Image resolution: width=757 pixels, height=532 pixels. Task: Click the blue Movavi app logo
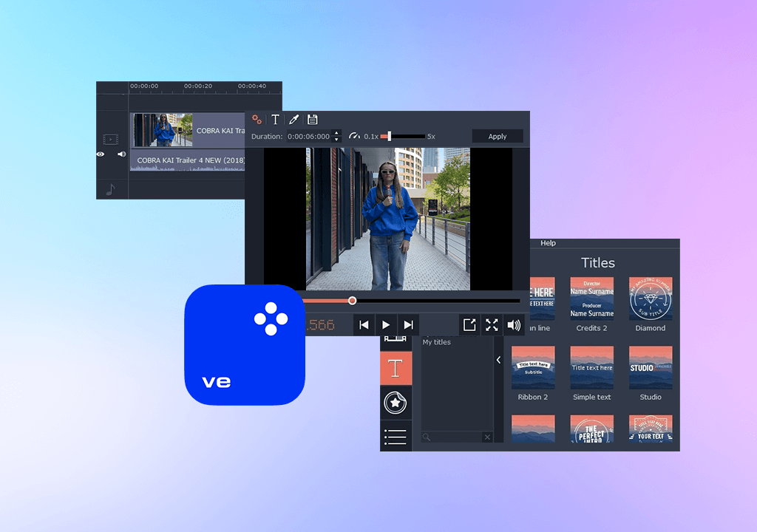pyautogui.click(x=244, y=344)
